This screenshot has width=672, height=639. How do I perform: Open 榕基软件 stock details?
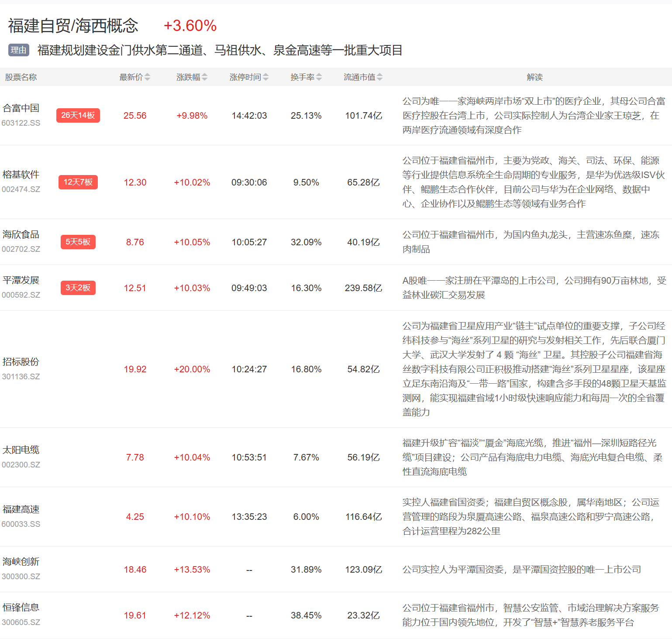tap(21, 175)
